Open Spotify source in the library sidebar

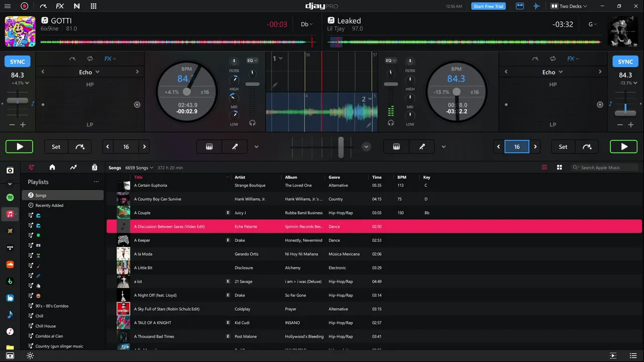pyautogui.click(x=10, y=198)
